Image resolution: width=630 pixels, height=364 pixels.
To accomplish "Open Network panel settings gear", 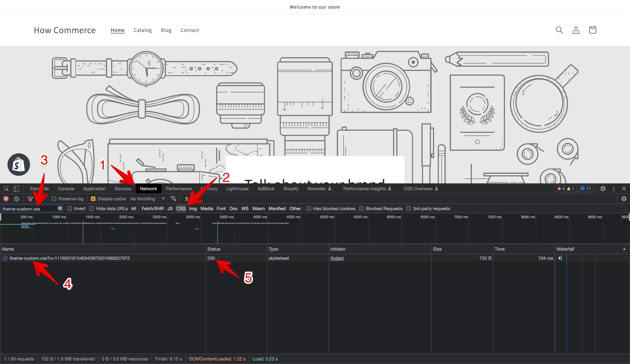I will coord(624,199).
